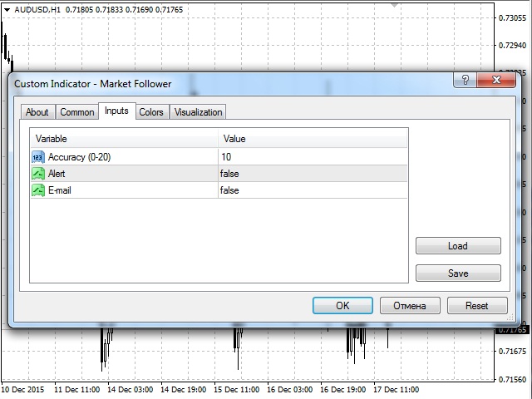Screen dimensions: 532x399
Task: Load saved input settings
Action: point(458,246)
